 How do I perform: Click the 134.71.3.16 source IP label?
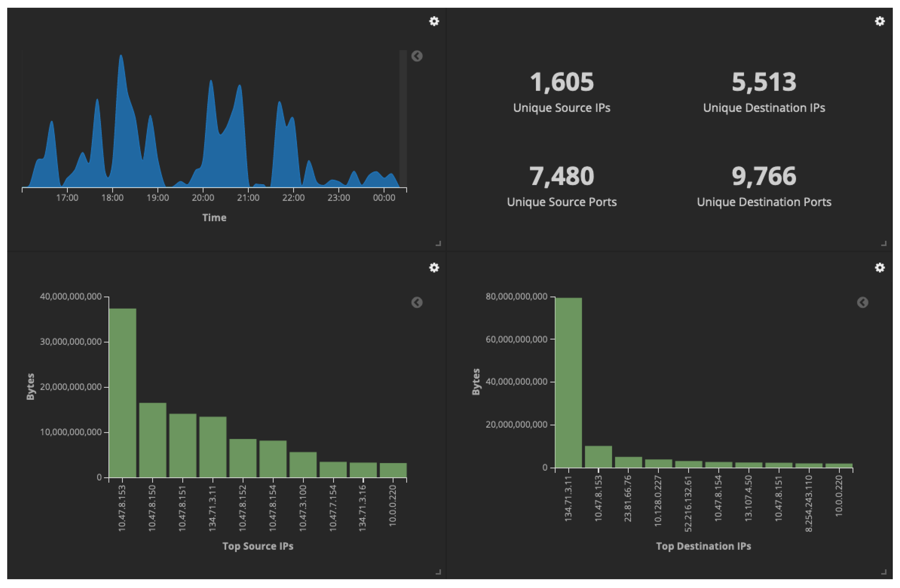[x=363, y=508]
